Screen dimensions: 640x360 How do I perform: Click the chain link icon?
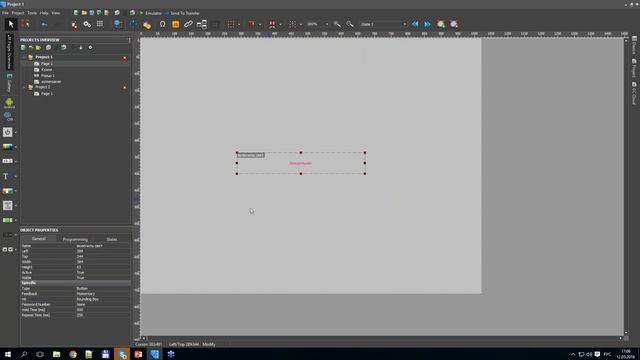click(188, 24)
